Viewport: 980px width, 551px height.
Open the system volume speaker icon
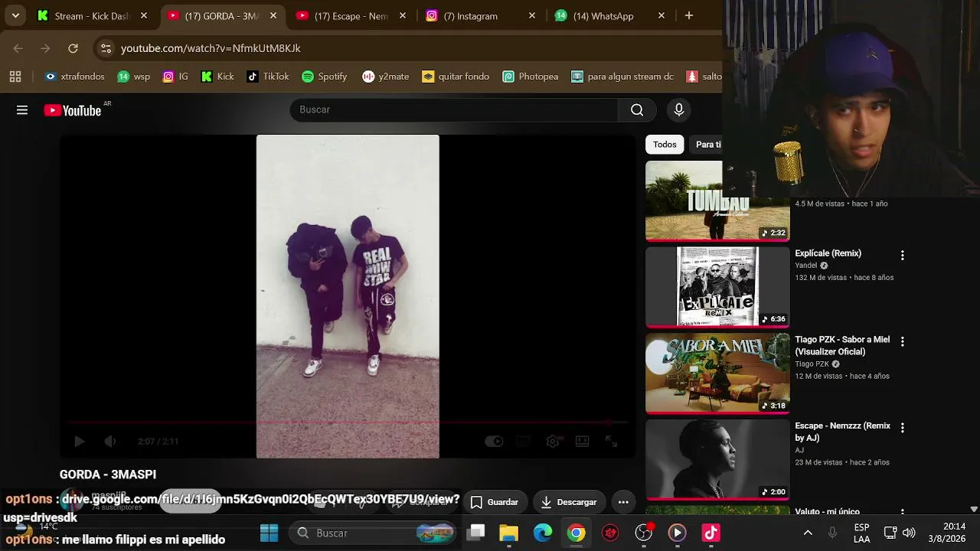pos(909,533)
